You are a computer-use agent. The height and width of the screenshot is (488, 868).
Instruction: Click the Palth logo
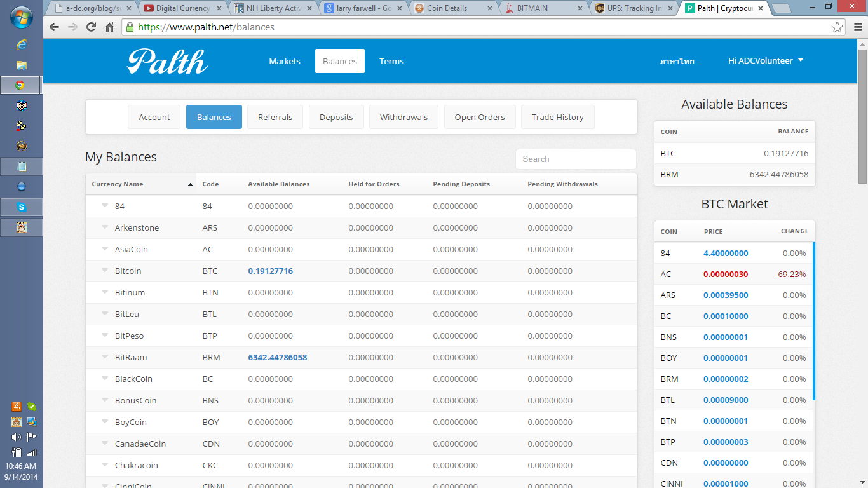click(x=168, y=62)
